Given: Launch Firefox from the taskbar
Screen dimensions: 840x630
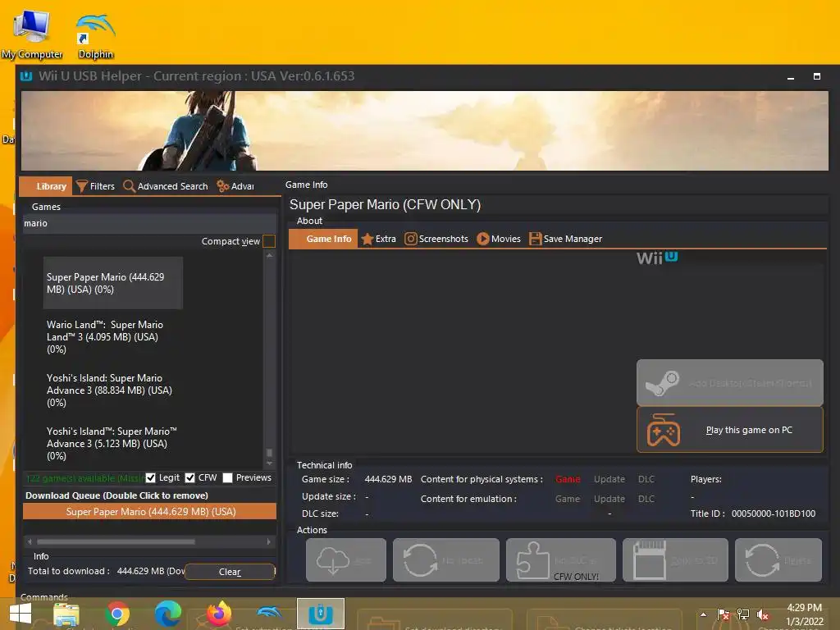Looking at the screenshot, I should point(218,614).
